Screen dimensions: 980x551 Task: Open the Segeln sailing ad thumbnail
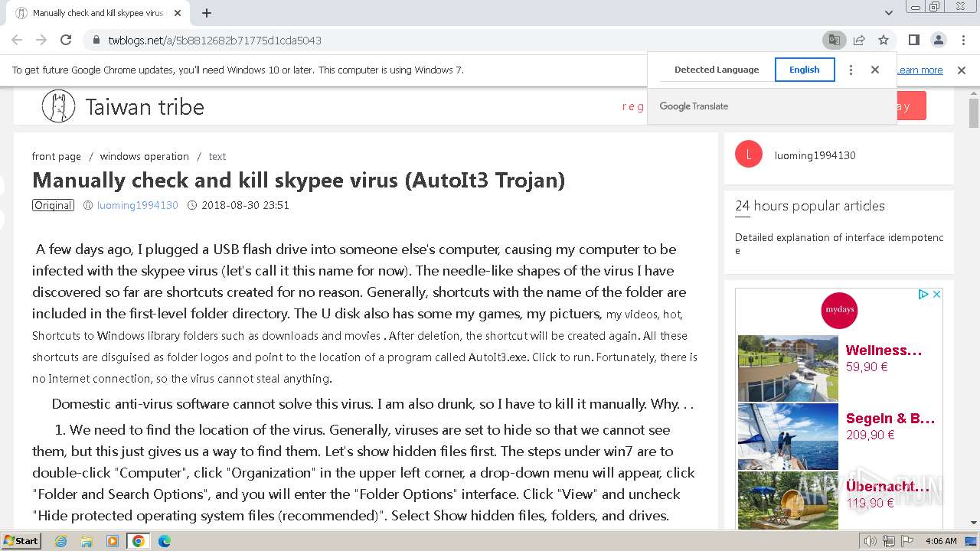[x=788, y=436]
